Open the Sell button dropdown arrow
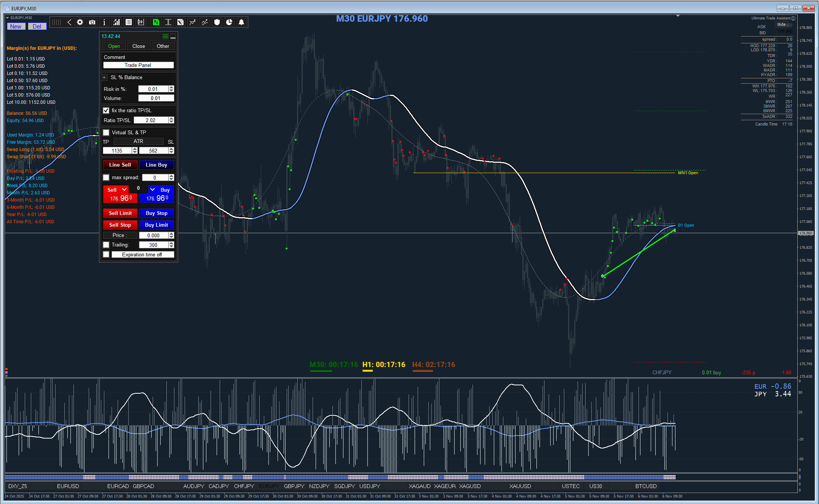This screenshot has height=504, width=819. (x=124, y=189)
